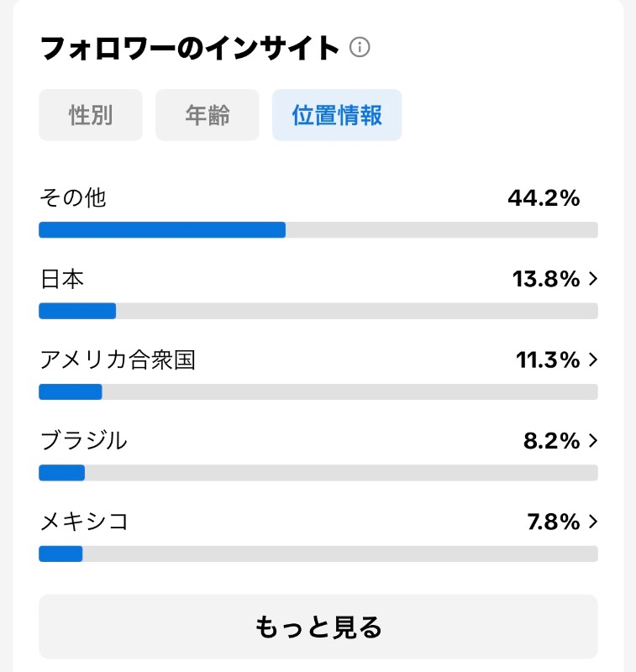
Task: Select the ブラジル country label
Action: click(x=84, y=440)
